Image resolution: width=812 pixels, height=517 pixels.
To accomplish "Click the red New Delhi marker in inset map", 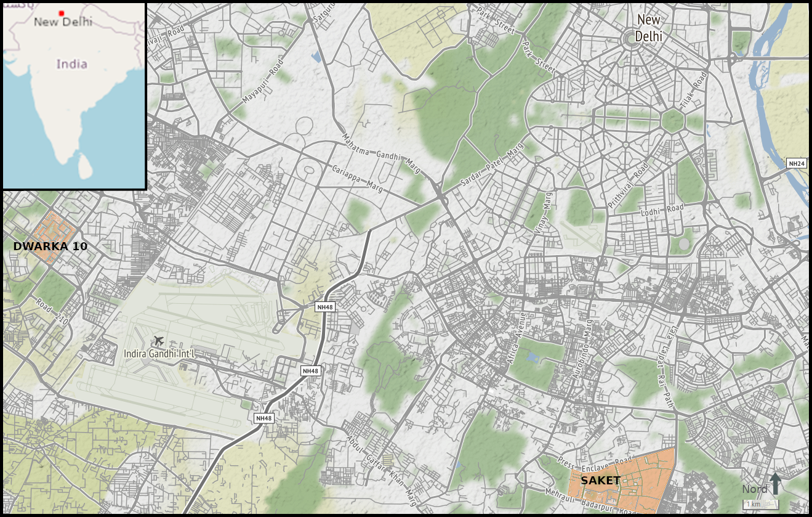I will pos(61,13).
